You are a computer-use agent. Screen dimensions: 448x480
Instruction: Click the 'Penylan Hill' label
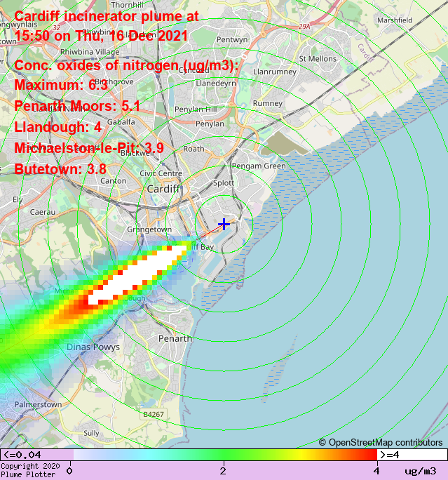[196, 109]
